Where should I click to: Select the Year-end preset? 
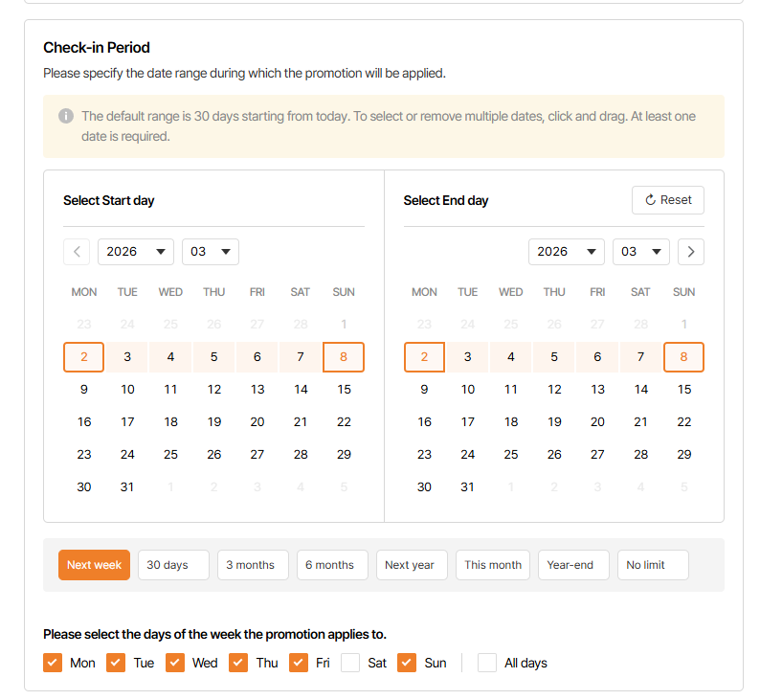tap(573, 565)
